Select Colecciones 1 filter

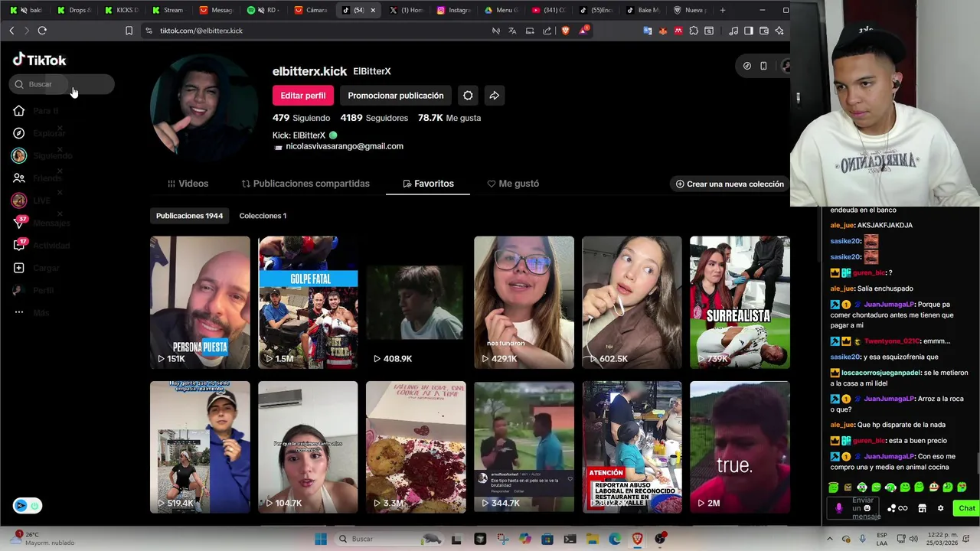263,216
